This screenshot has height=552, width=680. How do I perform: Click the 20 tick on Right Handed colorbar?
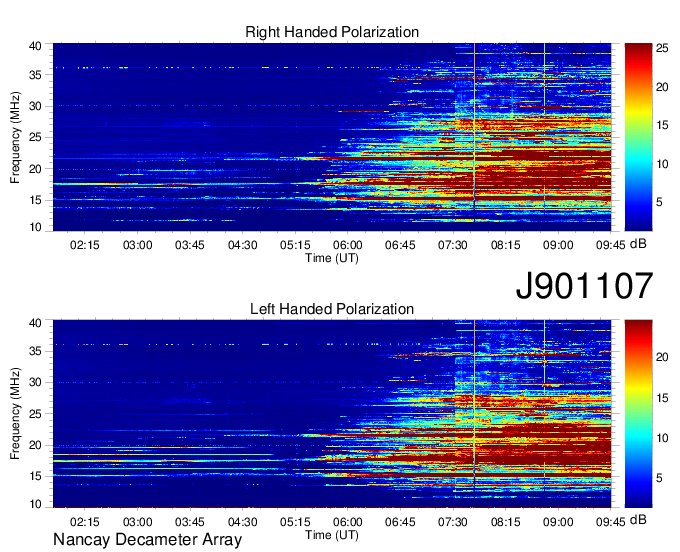click(662, 87)
